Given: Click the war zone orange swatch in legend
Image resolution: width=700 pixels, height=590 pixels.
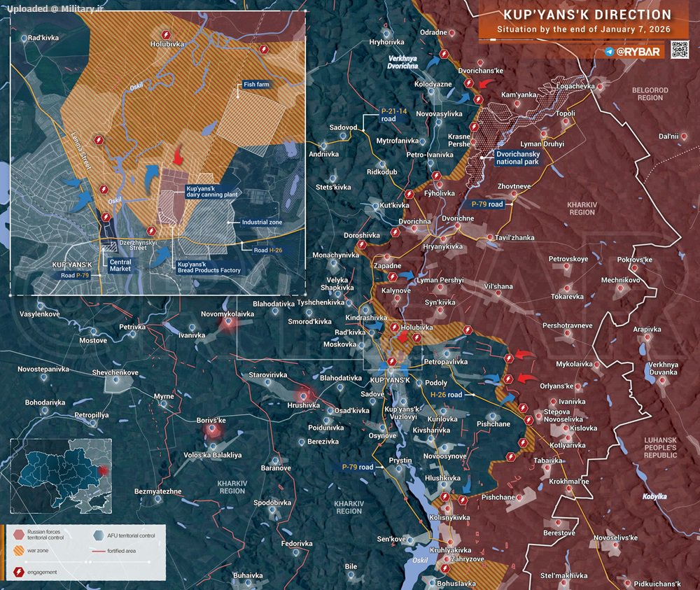Looking at the screenshot, I should (x=19, y=550).
